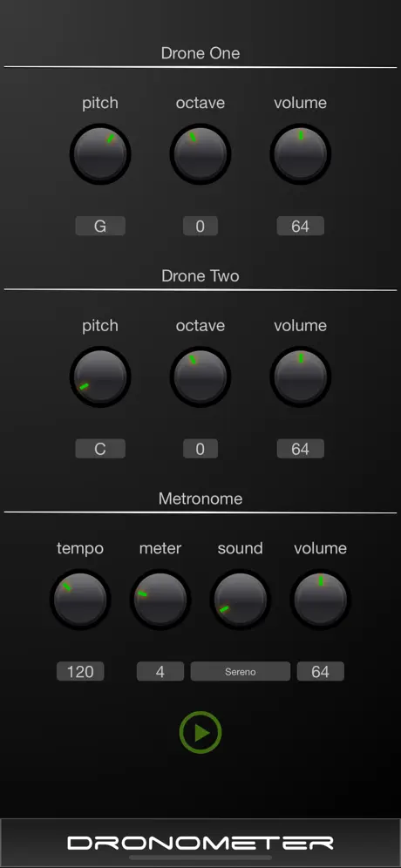This screenshot has width=401, height=868.
Task: Select the Drone Two pitch value C
Action: [100, 449]
